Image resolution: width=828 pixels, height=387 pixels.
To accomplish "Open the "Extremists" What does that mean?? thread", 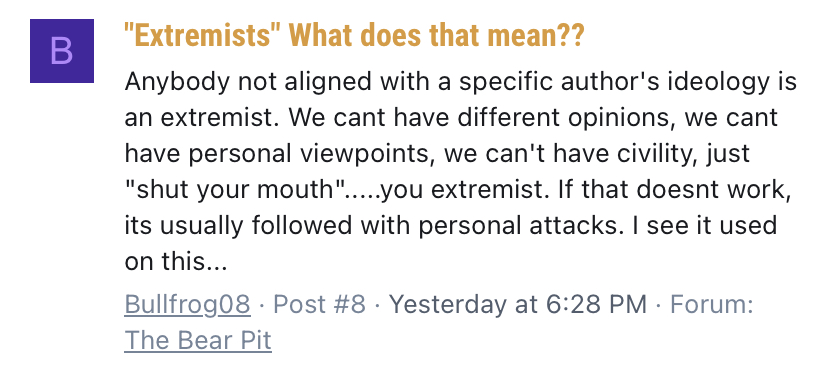I will [354, 35].
